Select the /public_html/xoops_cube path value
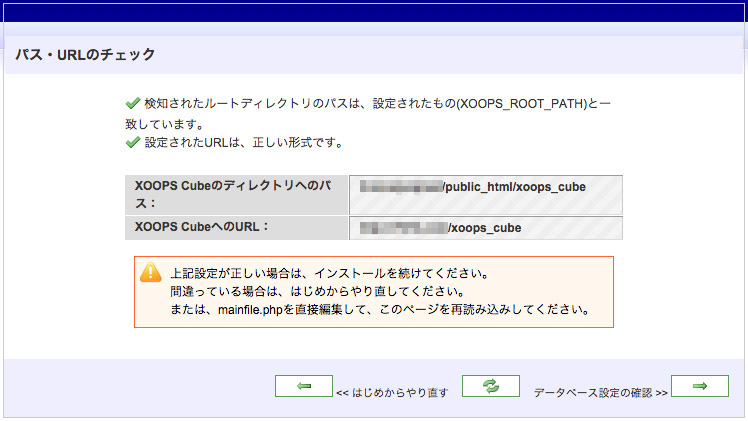748x421 pixels. pyautogui.click(x=514, y=187)
